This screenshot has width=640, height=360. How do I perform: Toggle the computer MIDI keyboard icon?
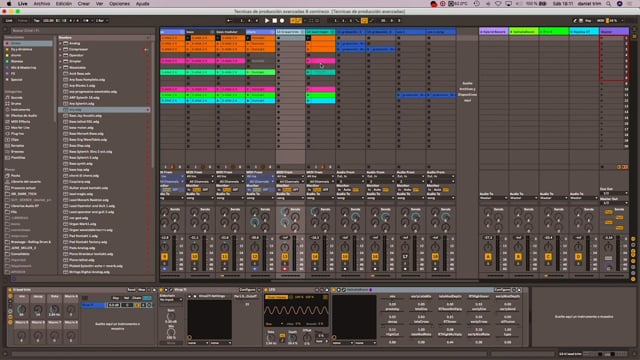click(581, 20)
